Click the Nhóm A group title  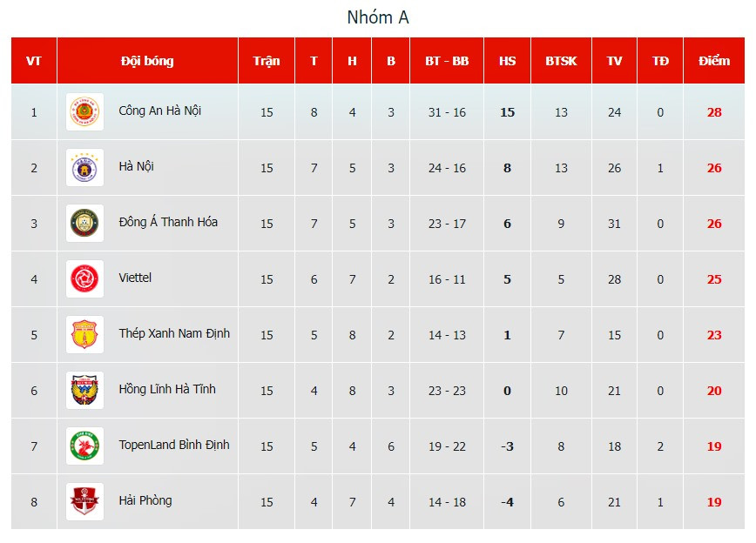[378, 17]
